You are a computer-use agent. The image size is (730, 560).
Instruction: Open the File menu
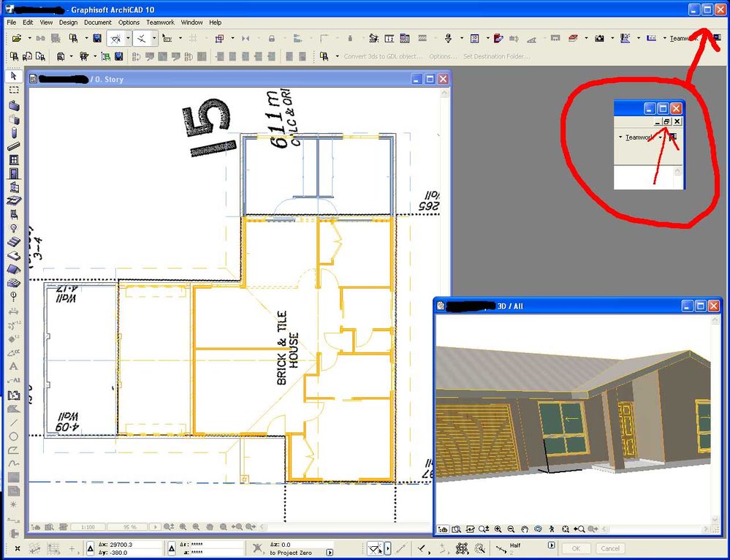tap(12, 23)
